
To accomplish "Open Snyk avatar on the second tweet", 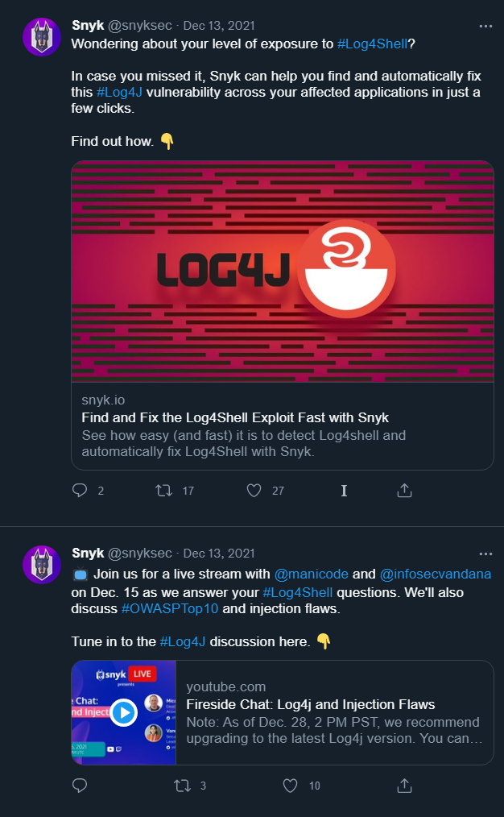I will click(x=42, y=565).
